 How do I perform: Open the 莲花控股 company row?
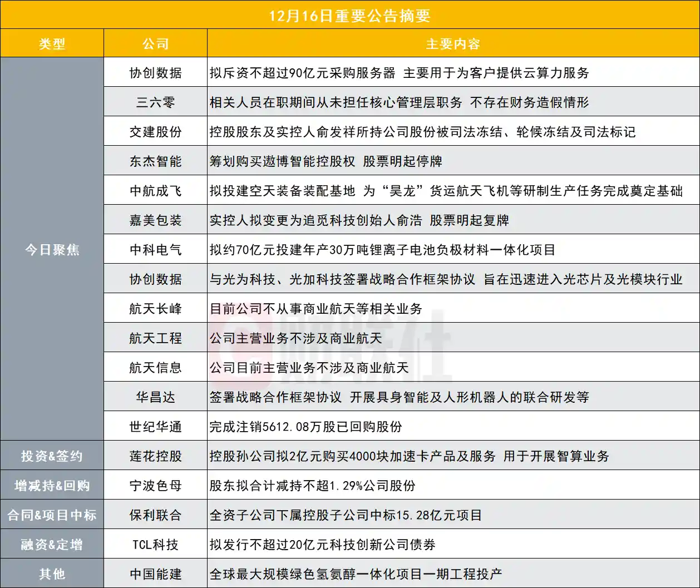(155, 455)
